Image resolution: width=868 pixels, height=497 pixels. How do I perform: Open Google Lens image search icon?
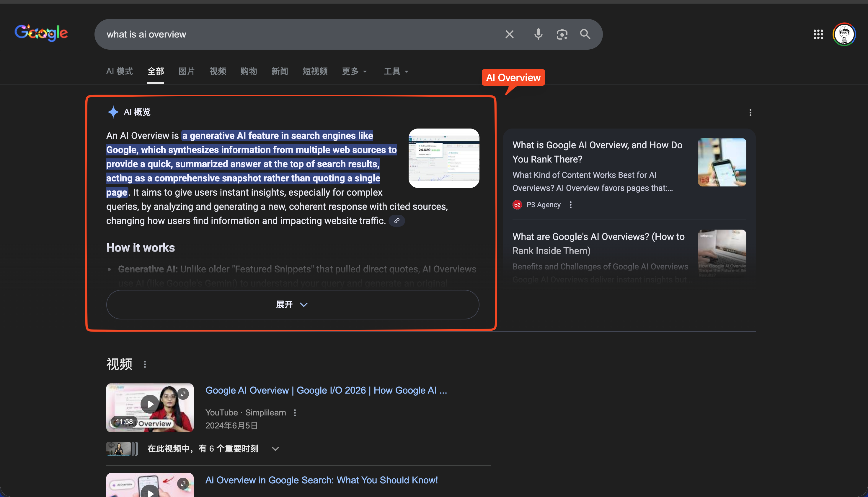(562, 34)
